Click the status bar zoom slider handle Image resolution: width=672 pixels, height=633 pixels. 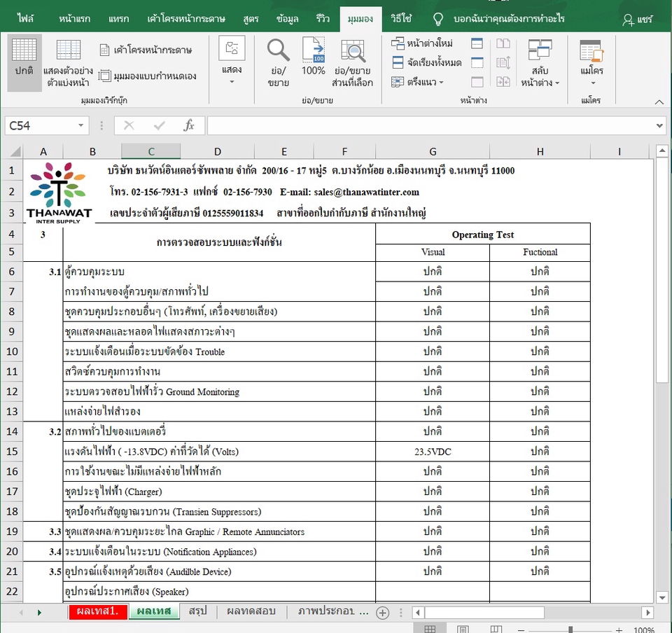[x=570, y=629]
